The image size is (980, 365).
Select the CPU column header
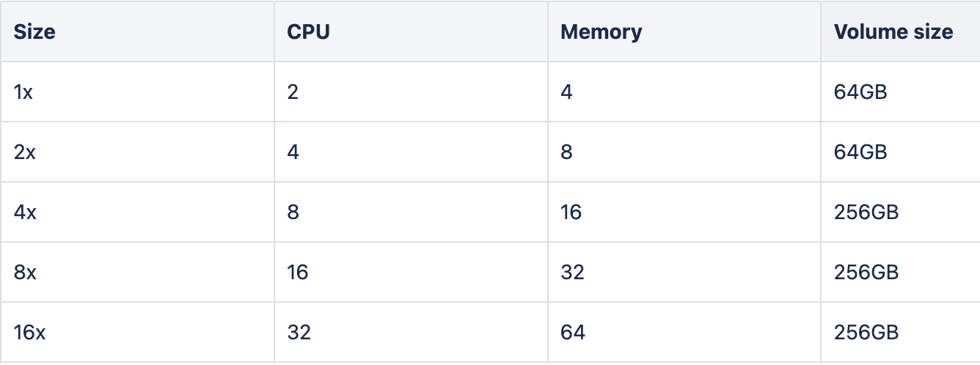308,32
